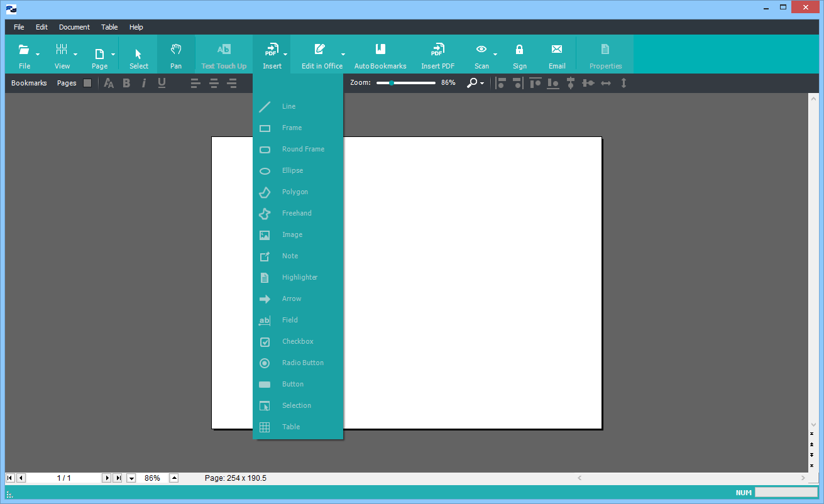Expand the zoom magnifier dropdown
This screenshot has height=504, width=824.
click(482, 83)
